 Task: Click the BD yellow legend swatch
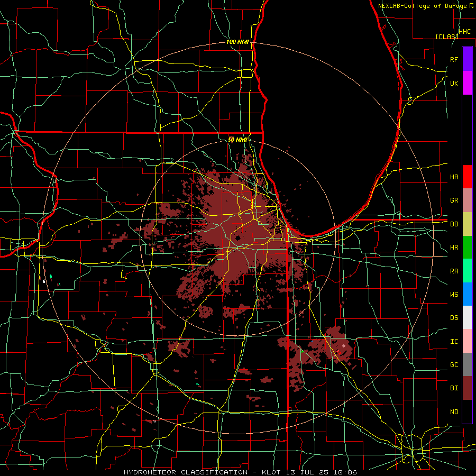tap(467, 224)
